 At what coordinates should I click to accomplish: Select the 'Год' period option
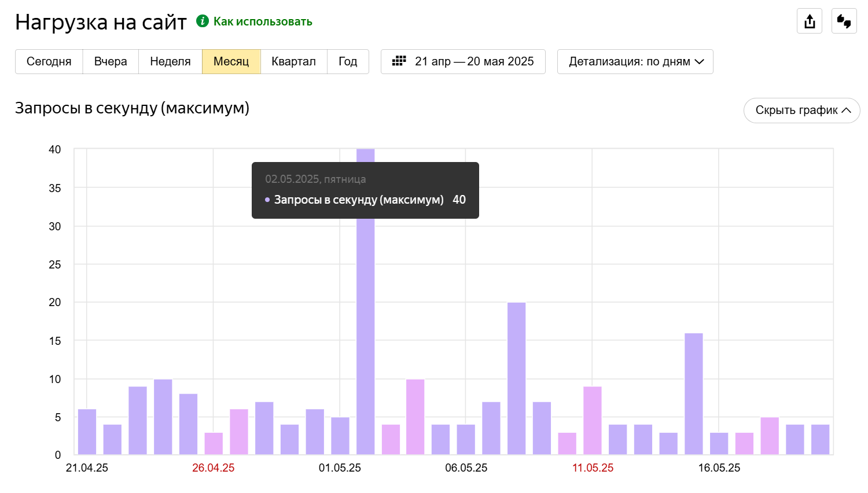pos(348,61)
